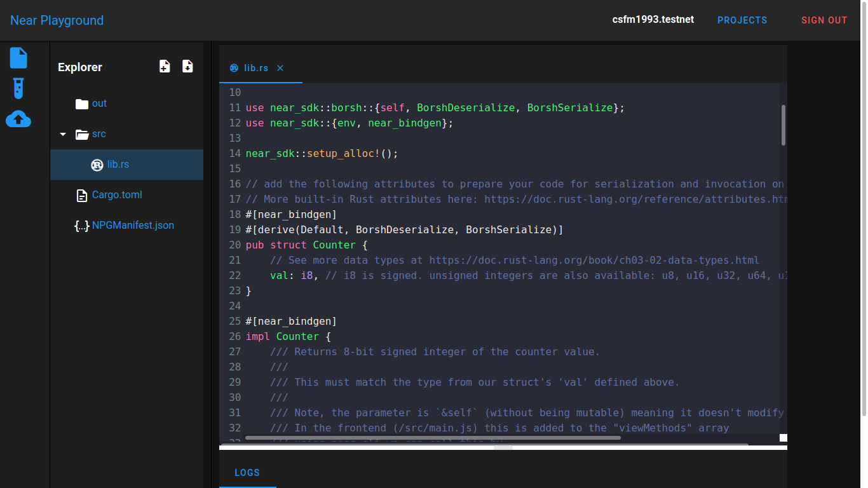Viewport: 868px width, 488px height.
Task: Click the 'In the frontend (/src/main.js)' comment
Action: pyautogui.click(x=499, y=428)
